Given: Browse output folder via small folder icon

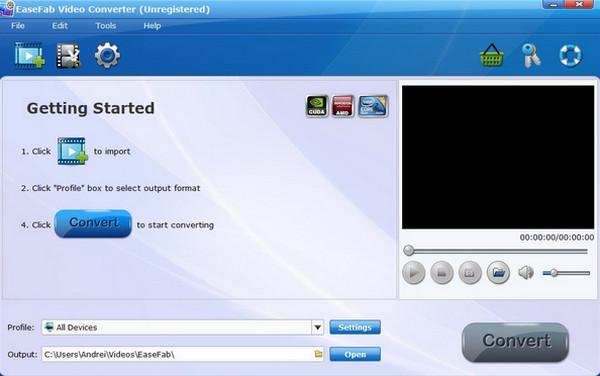Looking at the screenshot, I should click(318, 354).
